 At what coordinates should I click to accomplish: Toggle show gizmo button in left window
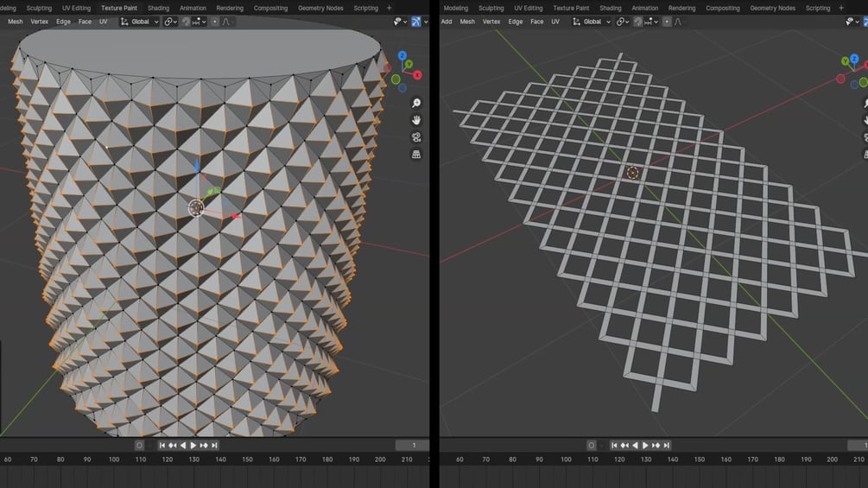pos(415,22)
